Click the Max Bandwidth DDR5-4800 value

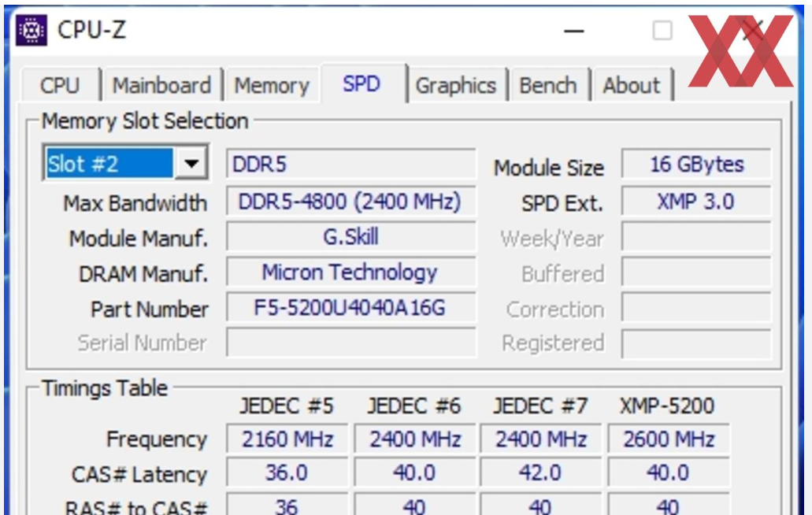350,201
